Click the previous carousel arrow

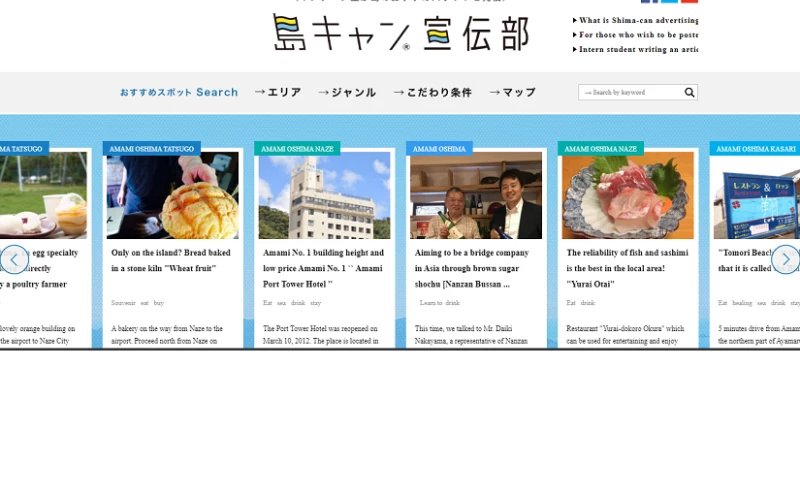click(x=14, y=260)
